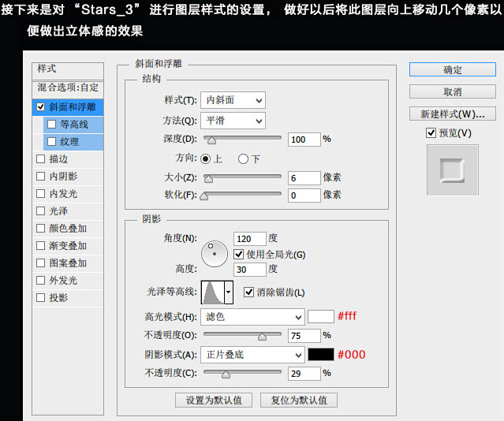Select the 内阴影 style entry label
The height and width of the screenshot is (421, 504).
pos(63,176)
